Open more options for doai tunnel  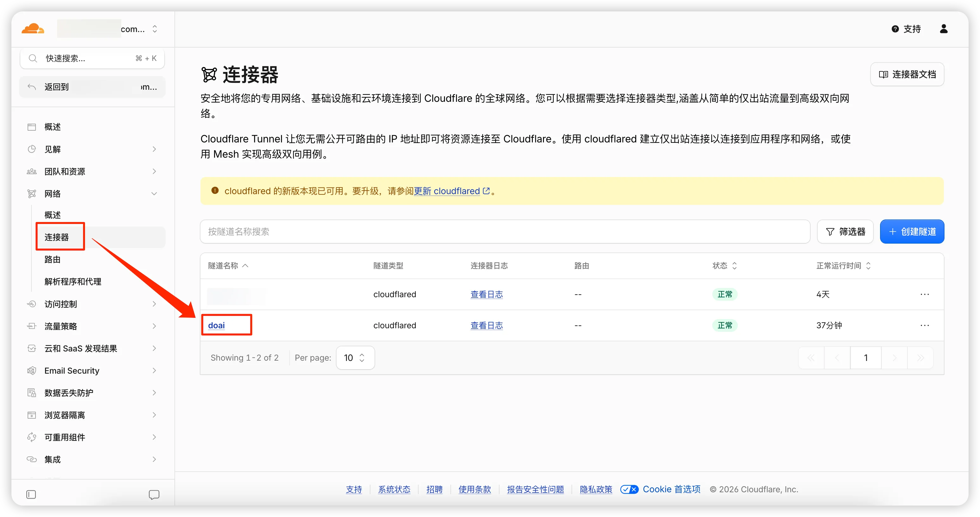tap(925, 325)
